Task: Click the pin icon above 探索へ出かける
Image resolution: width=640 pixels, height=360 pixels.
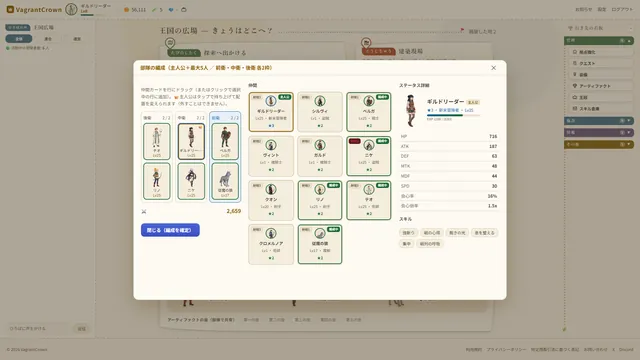Action: click(x=170, y=42)
